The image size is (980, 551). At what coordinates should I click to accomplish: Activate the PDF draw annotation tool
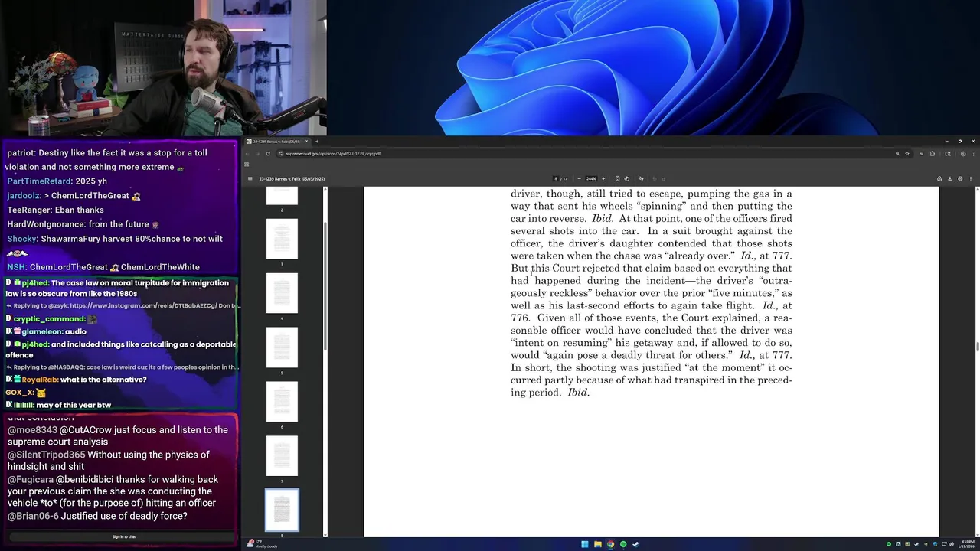(641, 178)
